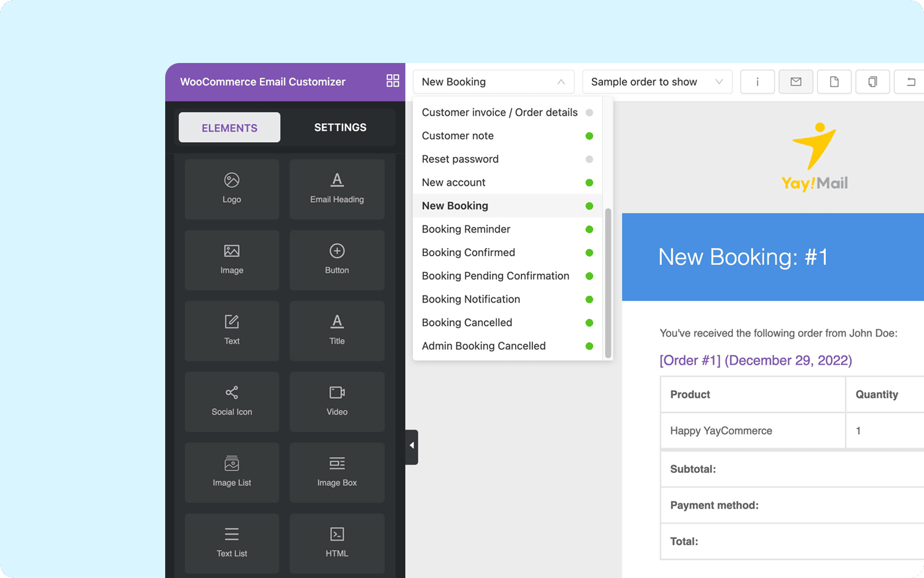Click the Quantity column header
The image size is (924, 578).
tap(885, 394)
